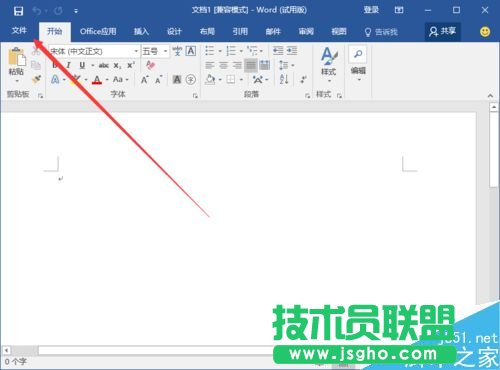Image resolution: width=500 pixels, height=370 pixels.
Task: Click the Save icon in quick access toolbar
Action: coord(18,11)
